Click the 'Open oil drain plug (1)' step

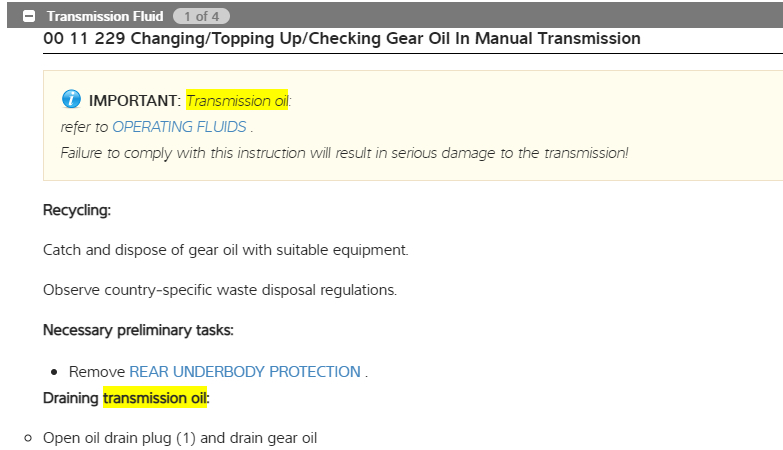point(180,438)
